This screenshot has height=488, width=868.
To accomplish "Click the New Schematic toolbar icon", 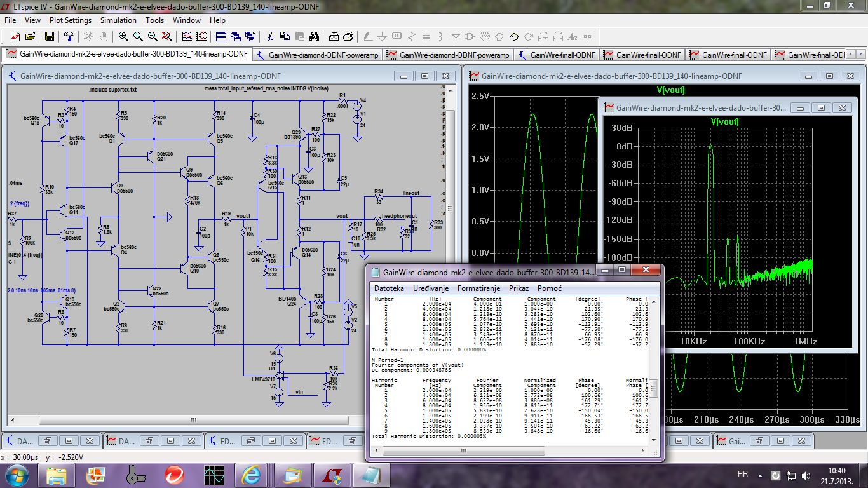I will [15, 36].
